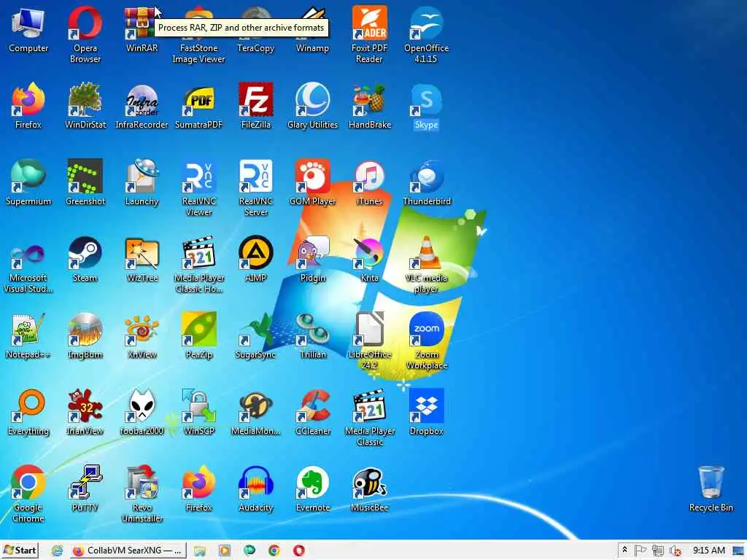The width and height of the screenshot is (747, 560).
Task: Launch the iTunes desktop shortcut
Action: [369, 182]
